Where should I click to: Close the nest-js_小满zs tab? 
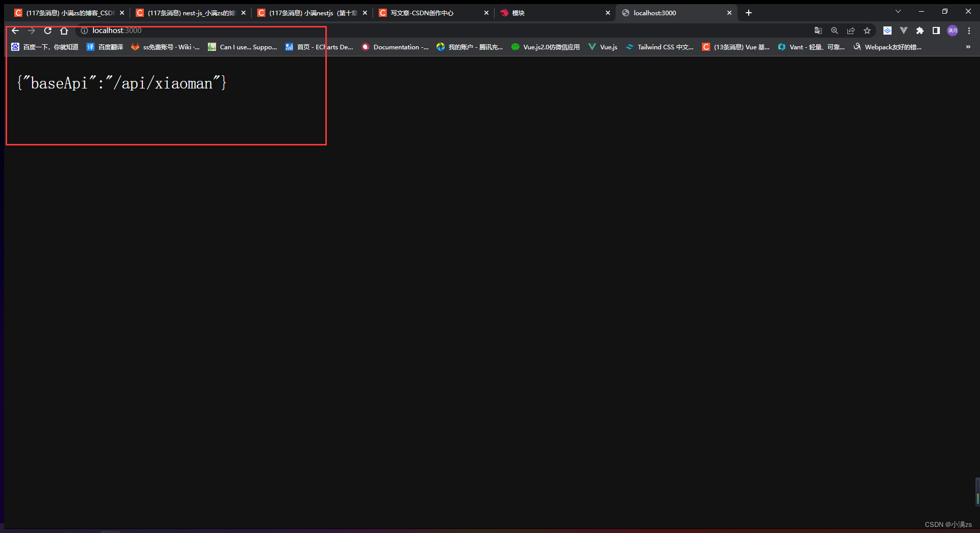coord(243,13)
